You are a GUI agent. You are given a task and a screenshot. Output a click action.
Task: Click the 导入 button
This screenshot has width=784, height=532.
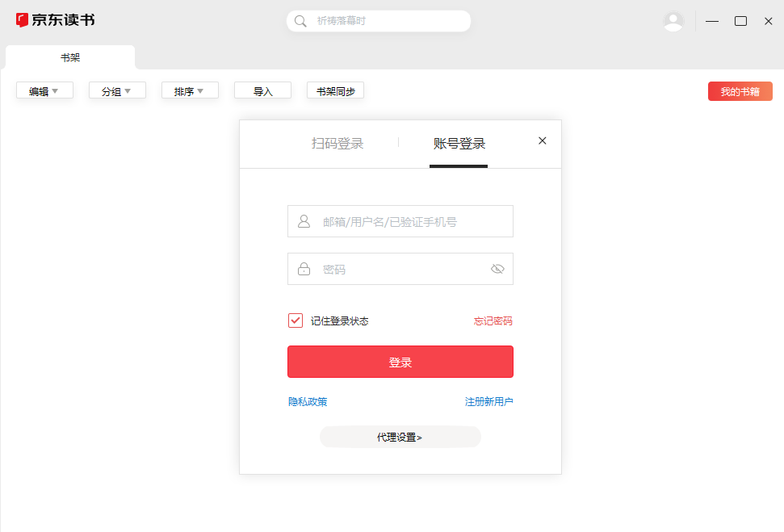point(262,90)
